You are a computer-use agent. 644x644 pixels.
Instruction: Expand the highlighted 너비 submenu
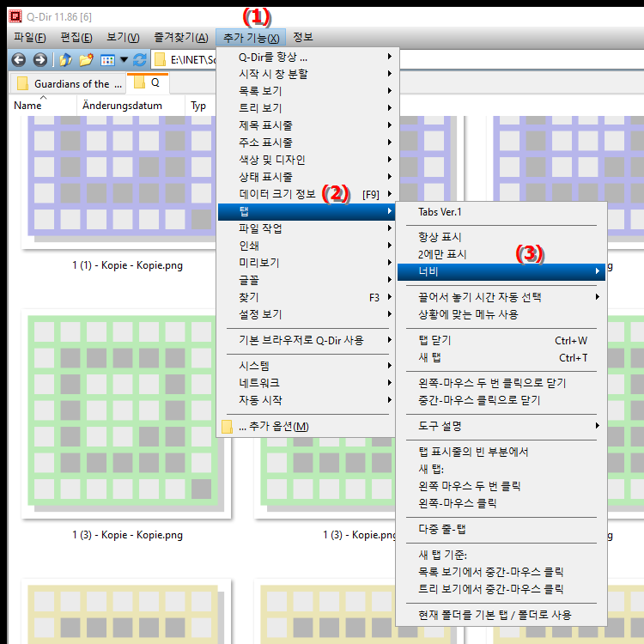click(501, 272)
